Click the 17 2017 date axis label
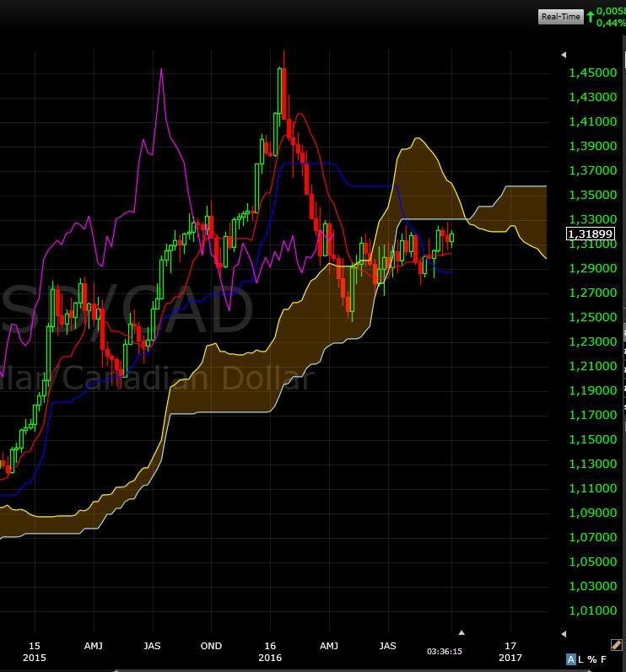Viewport: 626px width, 672px height. [x=510, y=652]
